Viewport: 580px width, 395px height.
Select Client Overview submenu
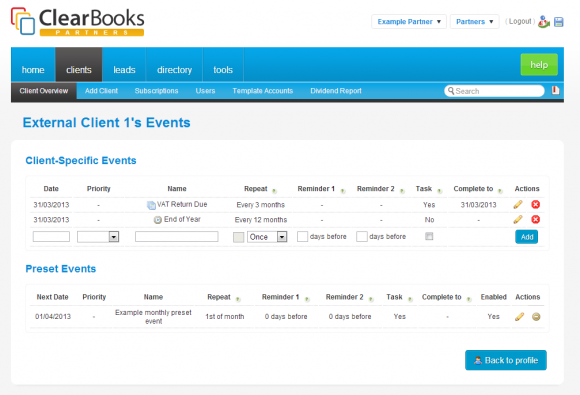(x=44, y=91)
